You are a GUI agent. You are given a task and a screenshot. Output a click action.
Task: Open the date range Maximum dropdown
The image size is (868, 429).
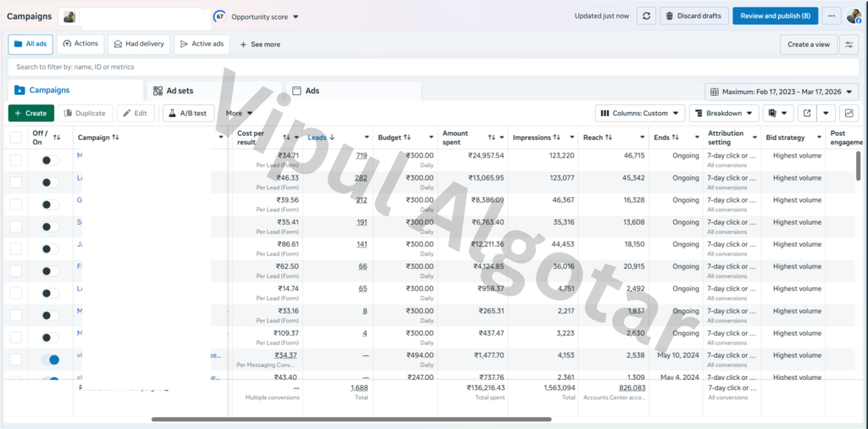point(782,92)
